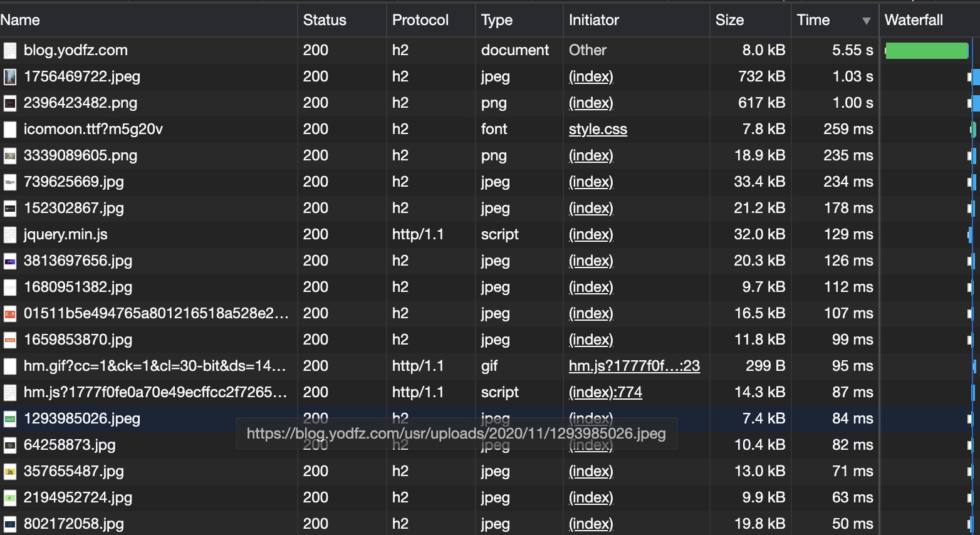
Task: Select the 1756469722.jpeg request name
Action: tap(82, 76)
